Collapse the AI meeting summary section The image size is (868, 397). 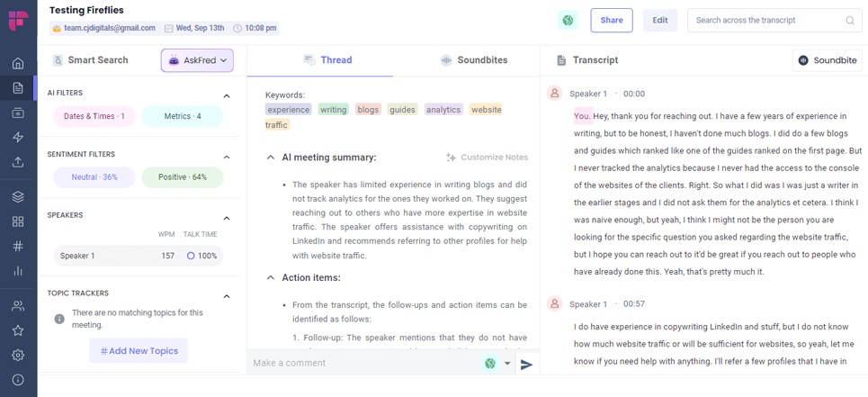pos(271,158)
